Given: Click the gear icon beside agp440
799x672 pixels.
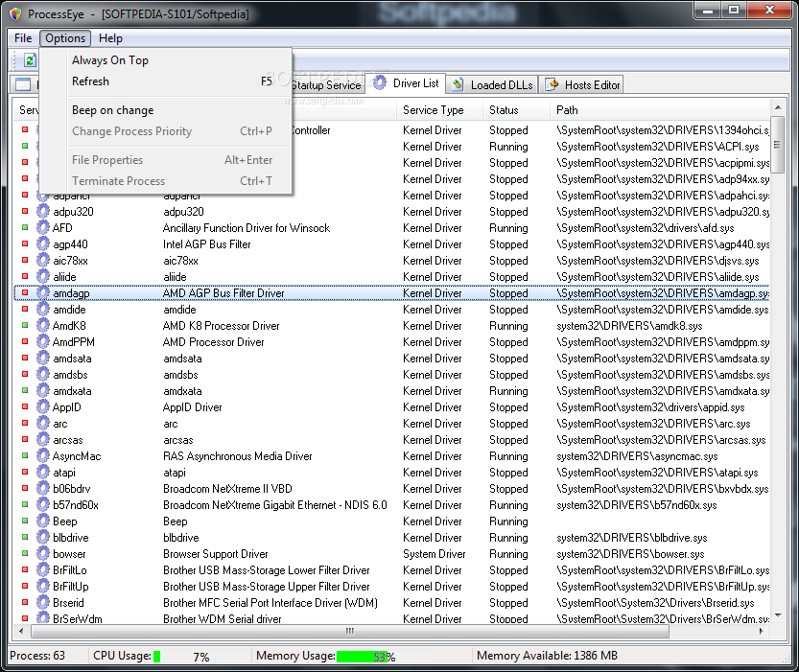Looking at the screenshot, I should [43, 243].
